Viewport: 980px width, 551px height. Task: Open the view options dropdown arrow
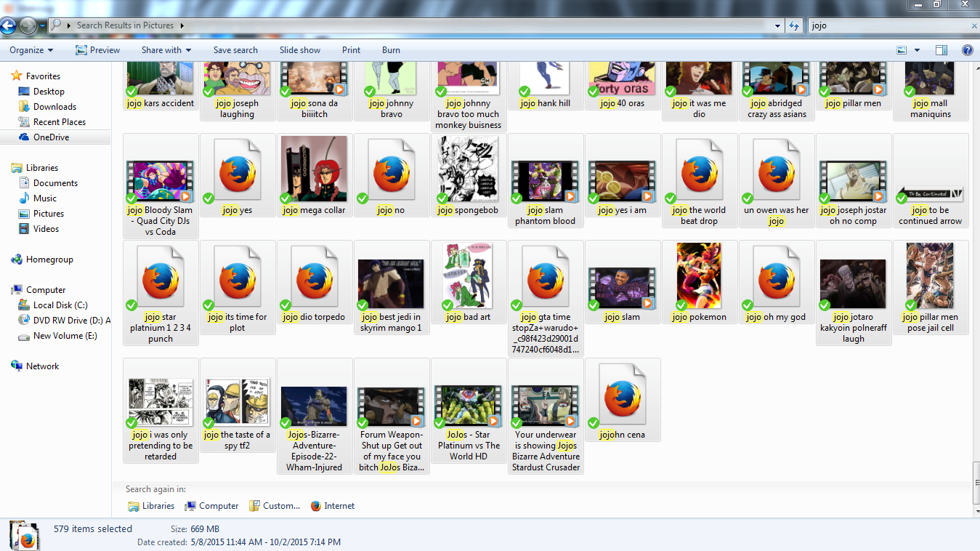(917, 50)
